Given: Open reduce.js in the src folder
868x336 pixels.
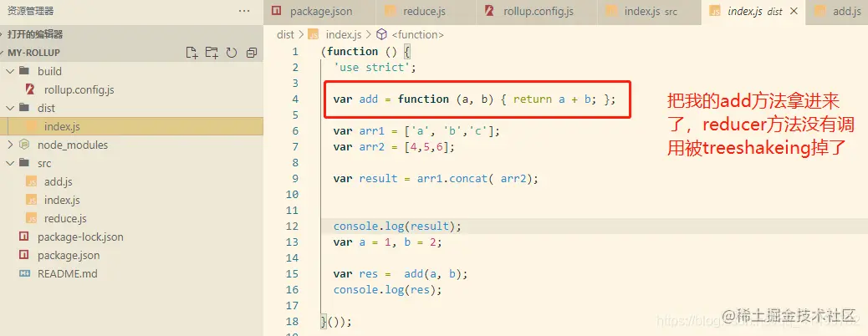Looking at the screenshot, I should [65, 219].
